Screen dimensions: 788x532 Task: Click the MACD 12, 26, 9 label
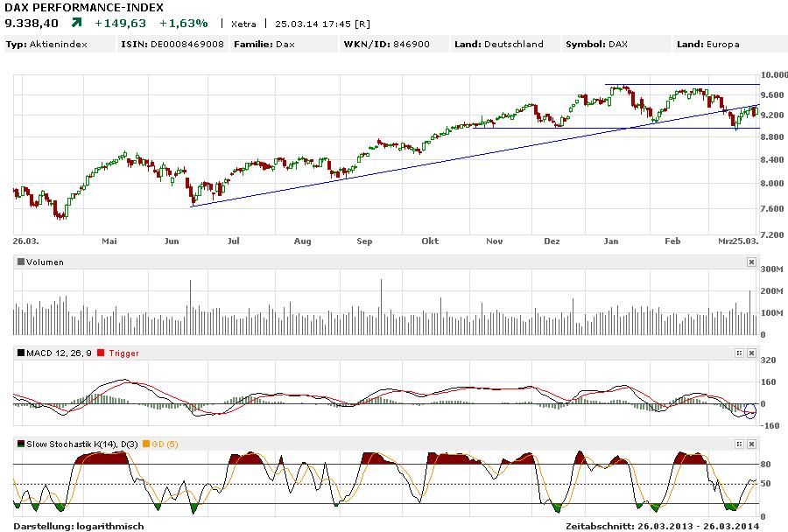(59, 353)
